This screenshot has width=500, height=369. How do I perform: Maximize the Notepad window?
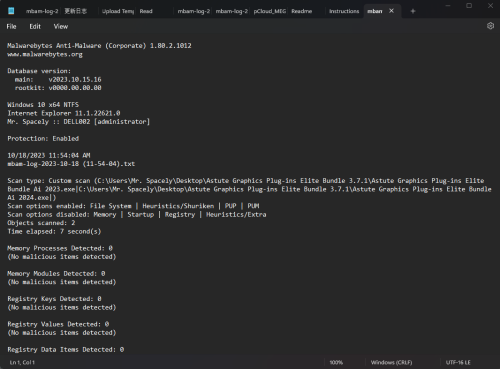pos(469,6)
